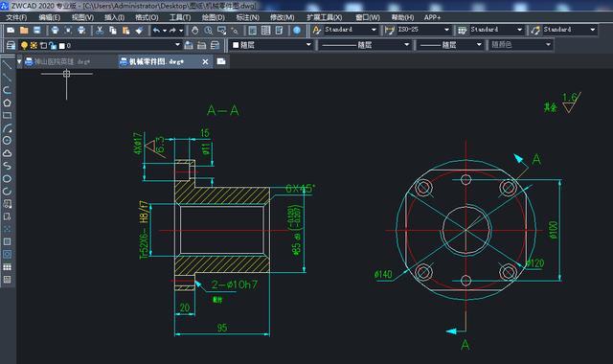Select the Arc tool in draw toolbar
The height and width of the screenshot is (364, 613).
point(7,127)
